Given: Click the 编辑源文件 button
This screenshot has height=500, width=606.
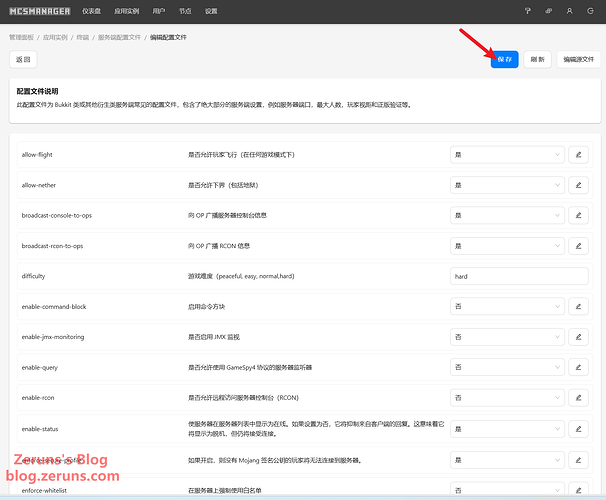Looking at the screenshot, I should tap(579, 60).
